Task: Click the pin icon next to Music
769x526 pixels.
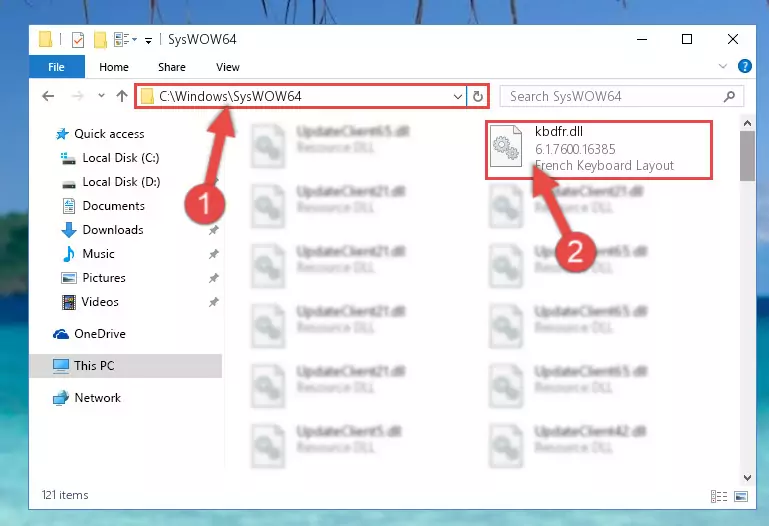Action: pos(213,254)
